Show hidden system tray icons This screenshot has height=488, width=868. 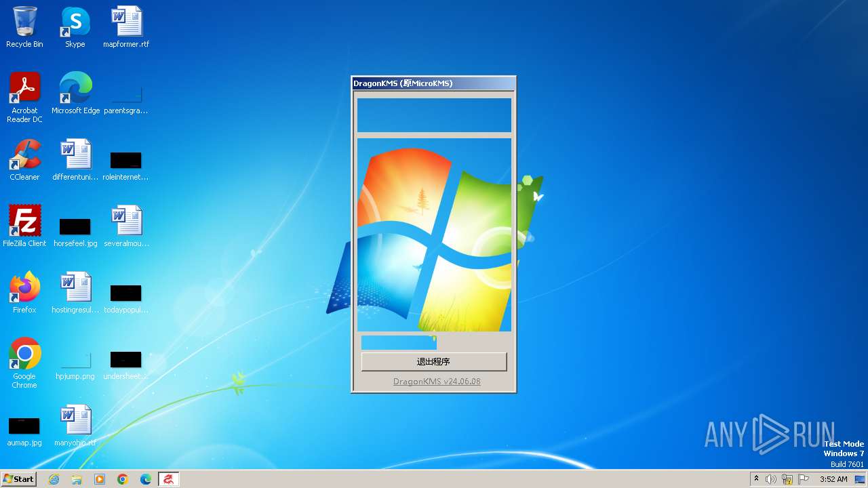click(757, 479)
